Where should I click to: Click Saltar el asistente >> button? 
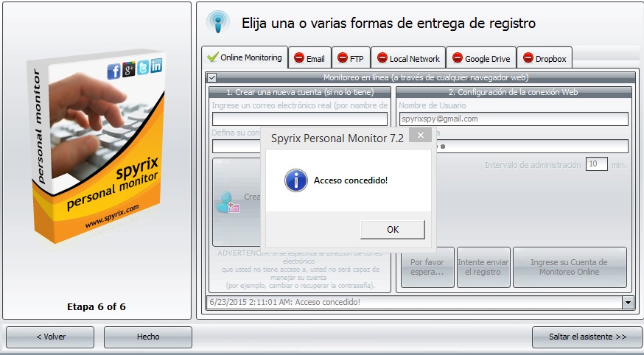tap(587, 337)
